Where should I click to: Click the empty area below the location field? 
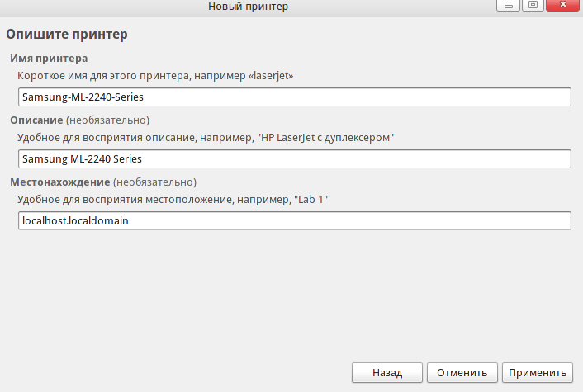coord(291,294)
